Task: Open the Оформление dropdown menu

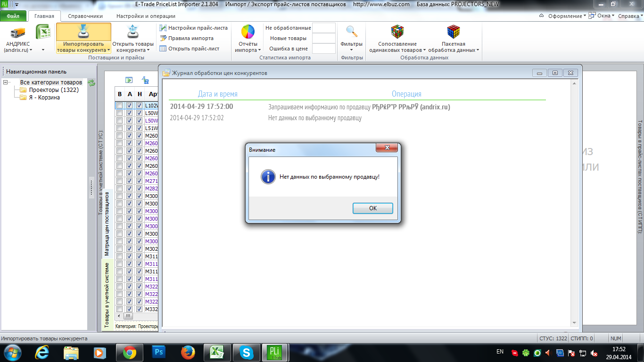Action: click(567, 16)
